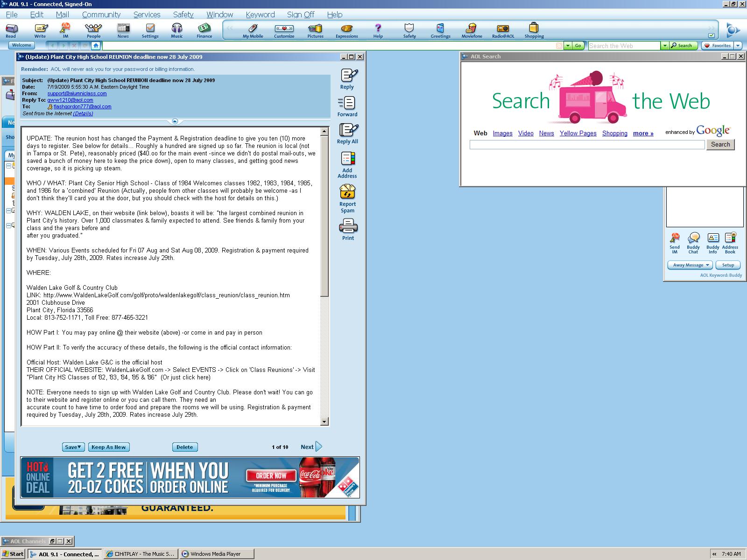Screen dimensions: 747x560
Task: Click the AOL Search query input field
Action: click(x=587, y=145)
